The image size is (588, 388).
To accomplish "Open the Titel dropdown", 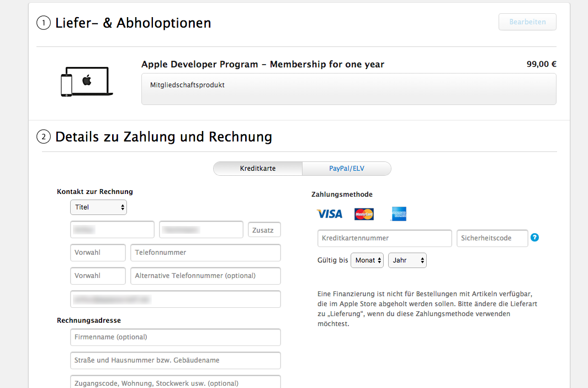I will pyautogui.click(x=99, y=207).
